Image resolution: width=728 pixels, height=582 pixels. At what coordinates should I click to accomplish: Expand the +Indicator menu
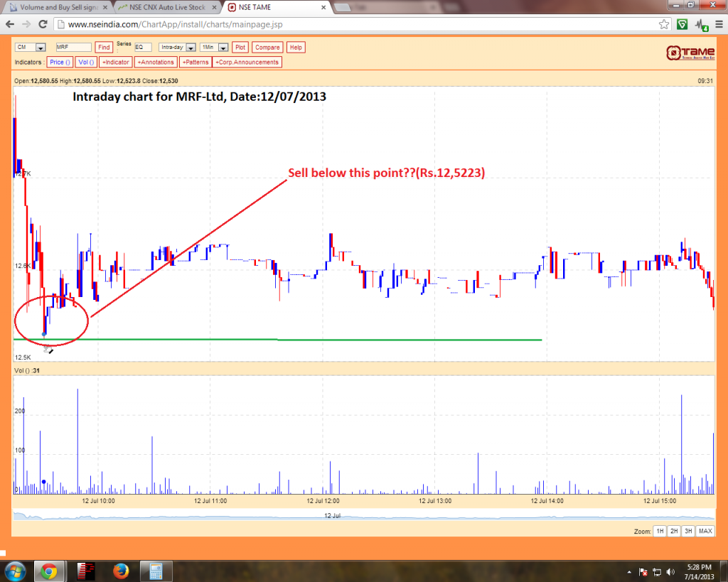point(116,63)
